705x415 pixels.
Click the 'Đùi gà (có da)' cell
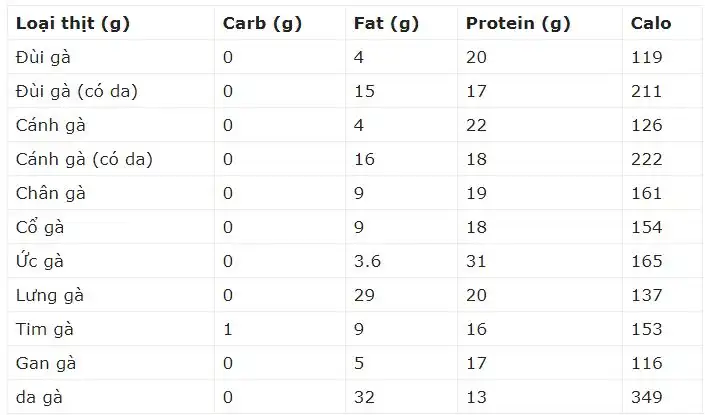coord(77,91)
